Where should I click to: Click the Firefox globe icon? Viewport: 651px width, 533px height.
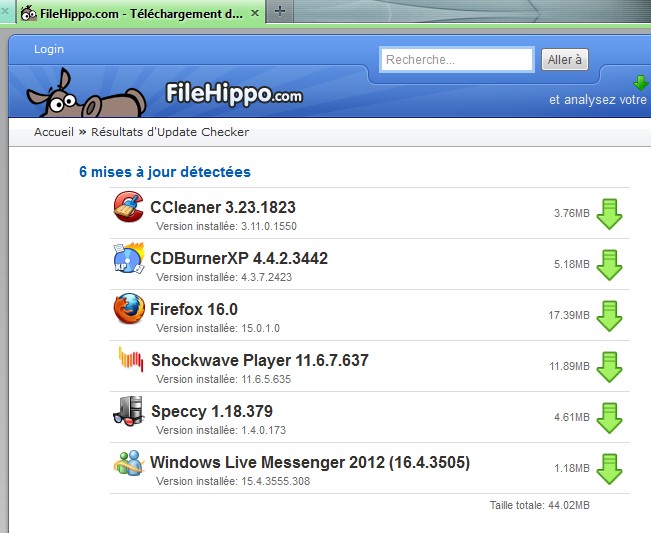[x=129, y=308]
